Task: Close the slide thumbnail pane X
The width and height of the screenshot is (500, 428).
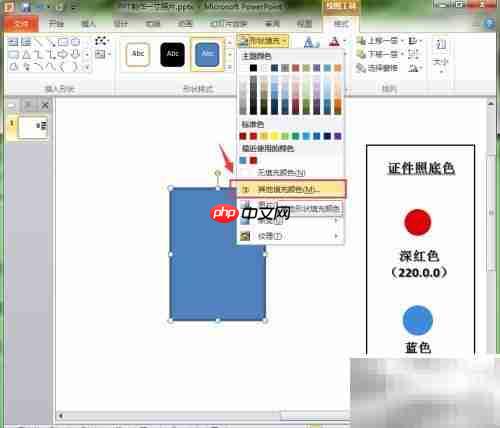Action: 45,106
